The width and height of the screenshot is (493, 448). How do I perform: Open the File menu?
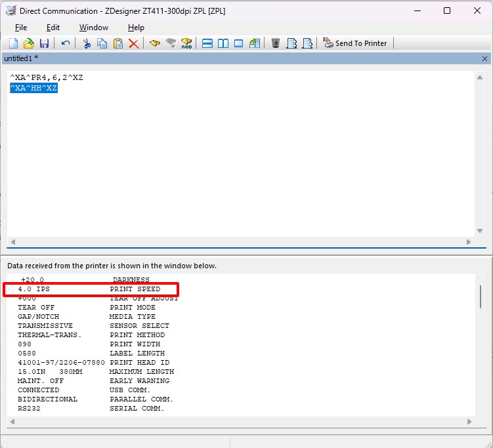point(21,28)
